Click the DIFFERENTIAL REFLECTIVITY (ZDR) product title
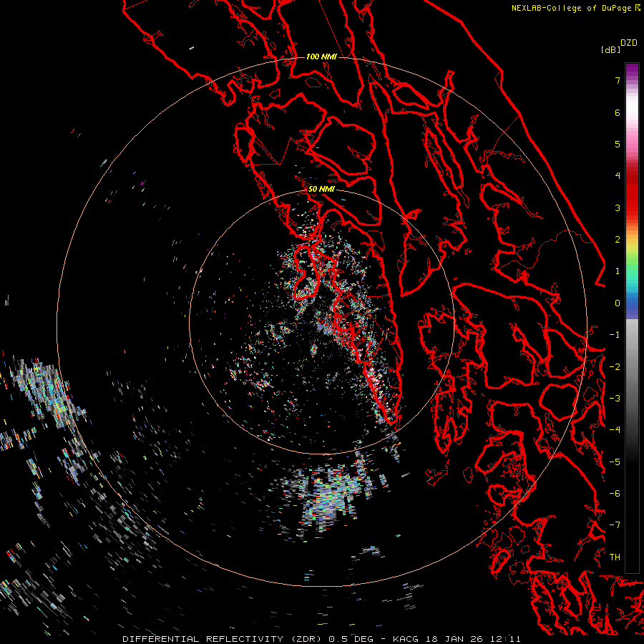644x644 pixels. (x=223, y=639)
